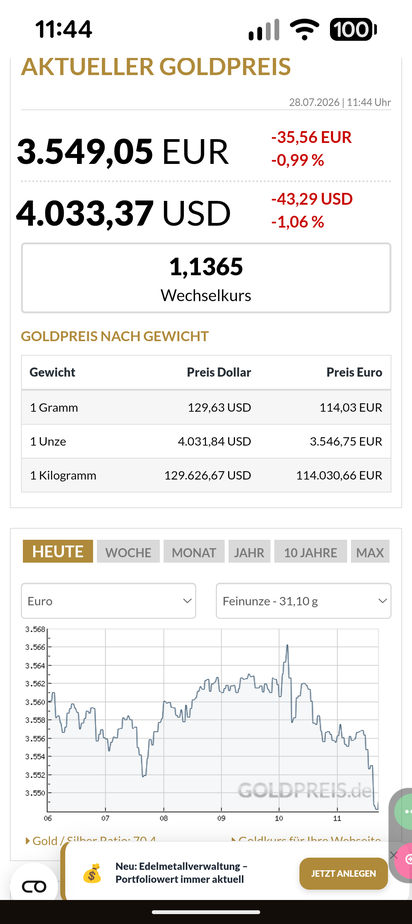Click the JETZT ANLEGEN button
The width and height of the screenshot is (412, 924).
(x=344, y=873)
